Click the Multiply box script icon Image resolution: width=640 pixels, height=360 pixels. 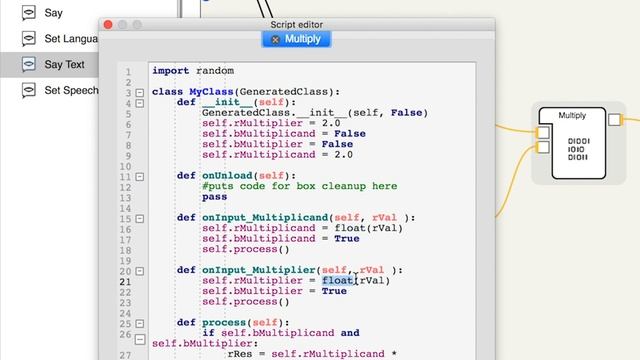[578, 149]
